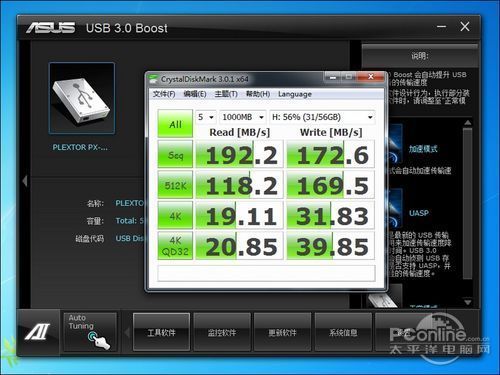Viewport: 500px width, 375px height.
Task: Click left arrow beside bottom toolbar
Action: click(x=127, y=332)
